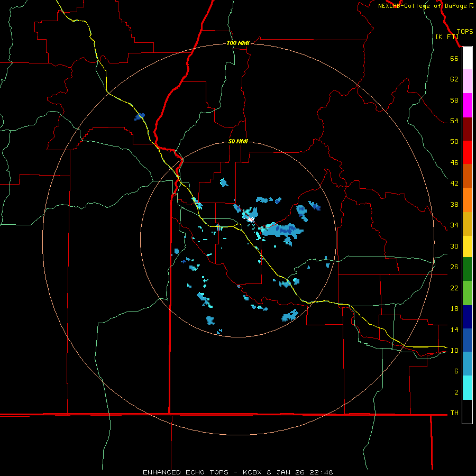This screenshot has height=476, width=476.
Task: Click the legend value "34"
Action: click(x=454, y=225)
